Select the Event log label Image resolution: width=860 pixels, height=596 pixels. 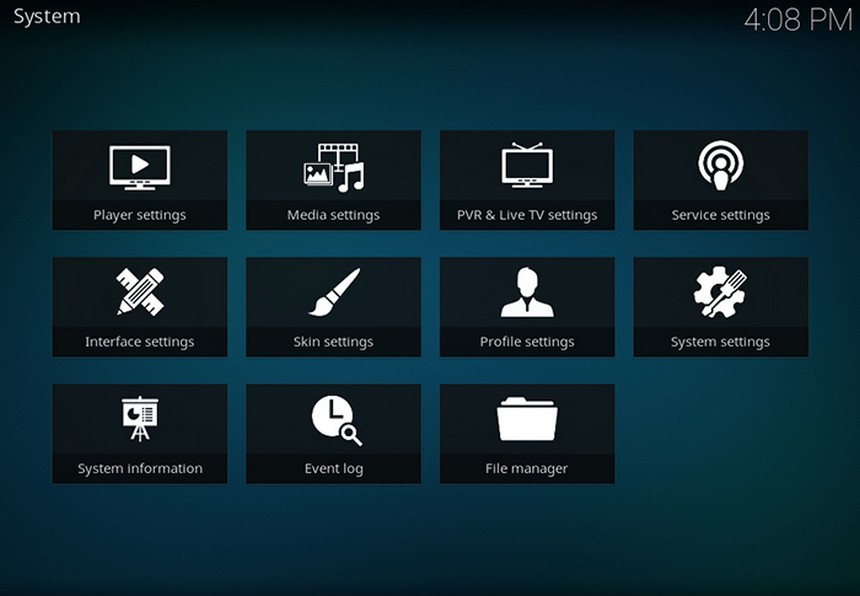[333, 469]
